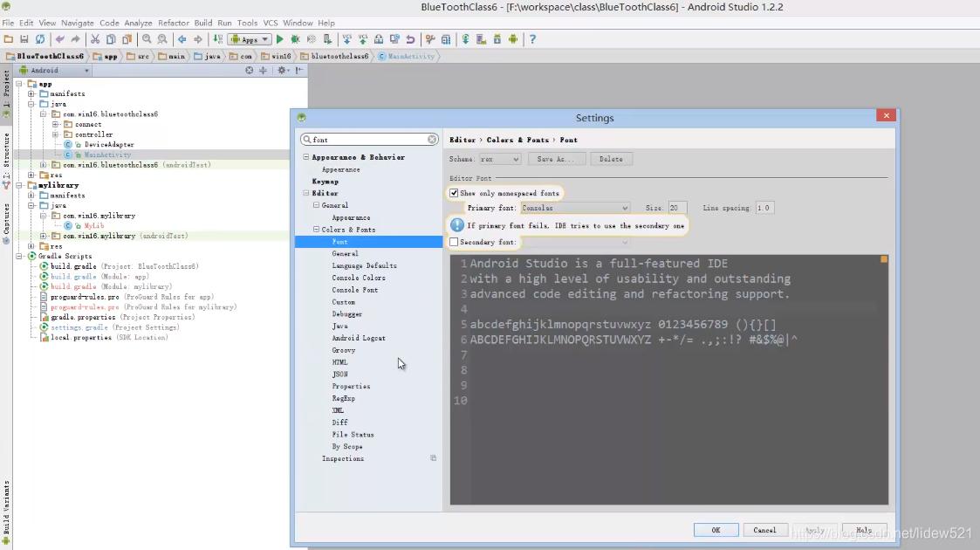Open the Scheme dropdown in Settings
Screen dimensions: 980x550
[498, 158]
